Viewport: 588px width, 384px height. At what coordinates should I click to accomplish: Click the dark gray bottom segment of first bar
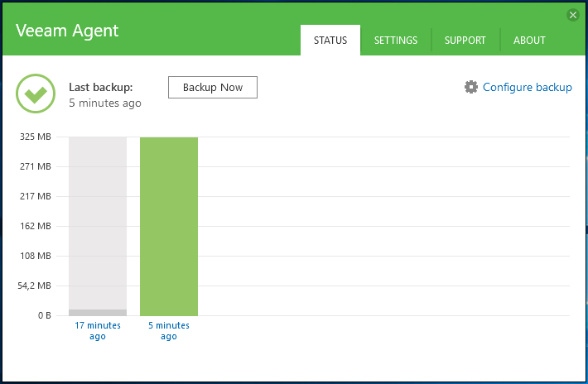tap(98, 313)
